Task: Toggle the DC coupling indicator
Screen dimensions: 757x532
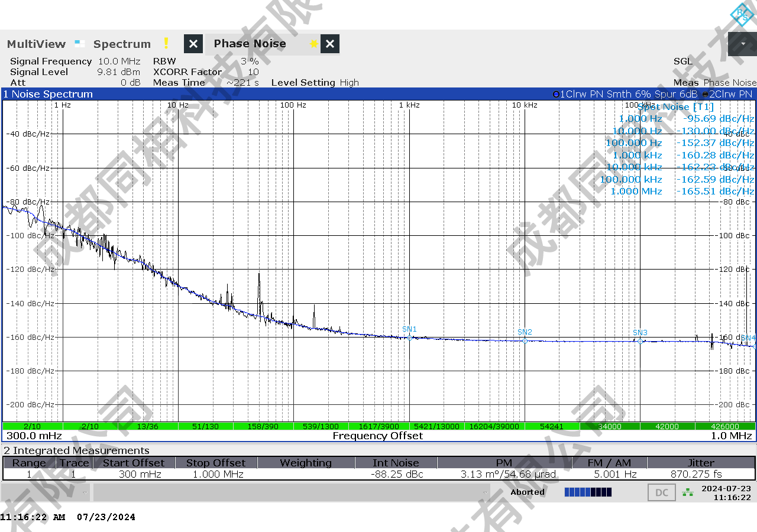Action: click(x=662, y=492)
